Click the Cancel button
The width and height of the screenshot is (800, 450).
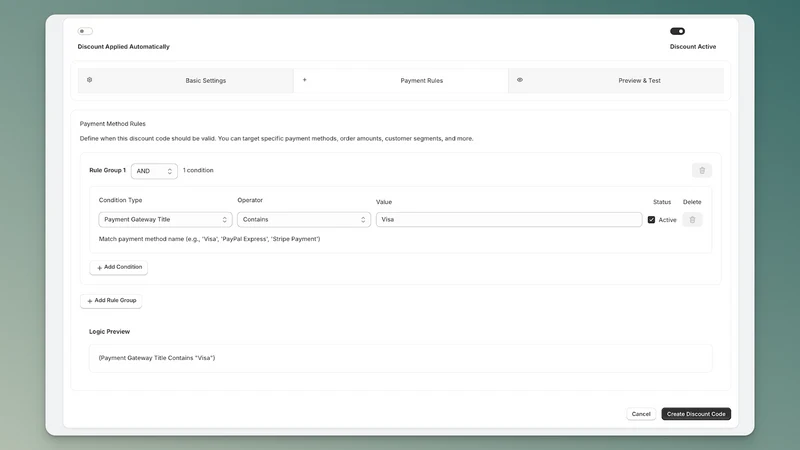point(641,414)
